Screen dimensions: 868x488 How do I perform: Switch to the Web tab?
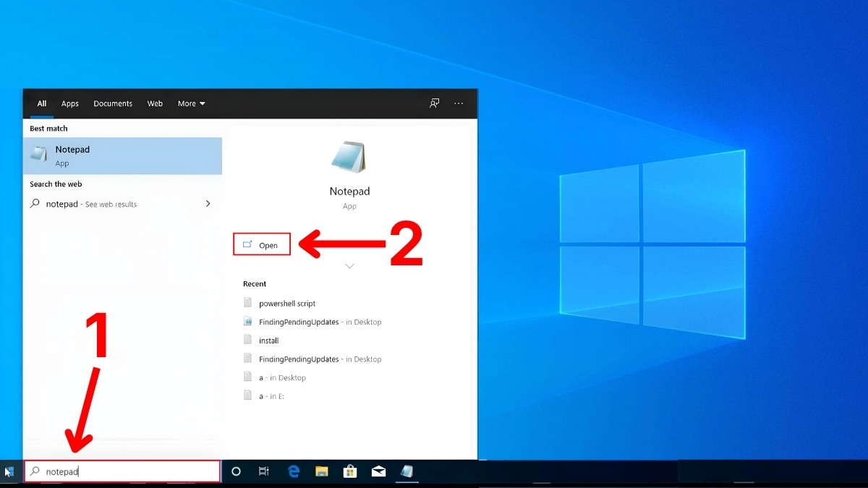click(155, 103)
